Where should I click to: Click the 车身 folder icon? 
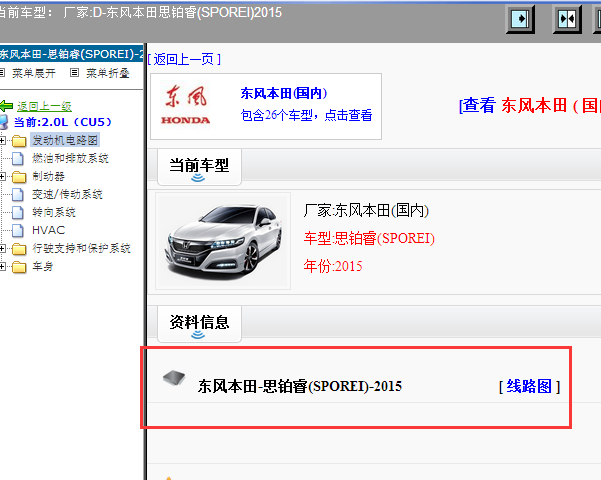point(19,267)
